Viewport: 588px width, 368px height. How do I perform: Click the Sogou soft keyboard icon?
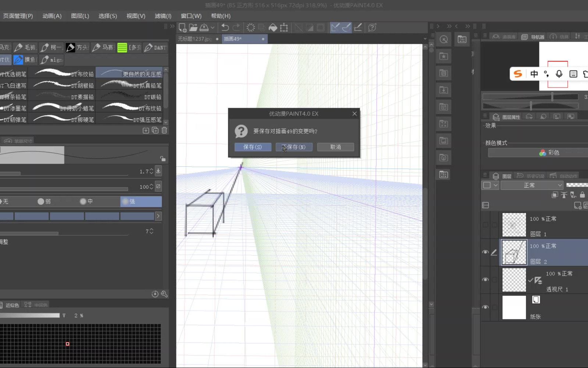573,74
